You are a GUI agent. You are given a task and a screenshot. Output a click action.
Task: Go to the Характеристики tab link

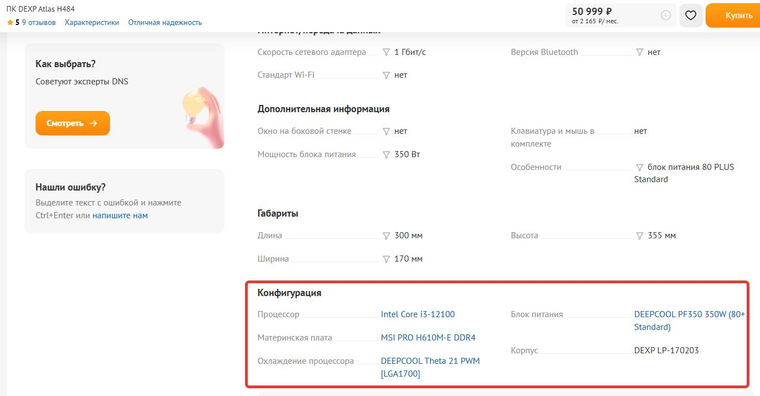coord(92,22)
